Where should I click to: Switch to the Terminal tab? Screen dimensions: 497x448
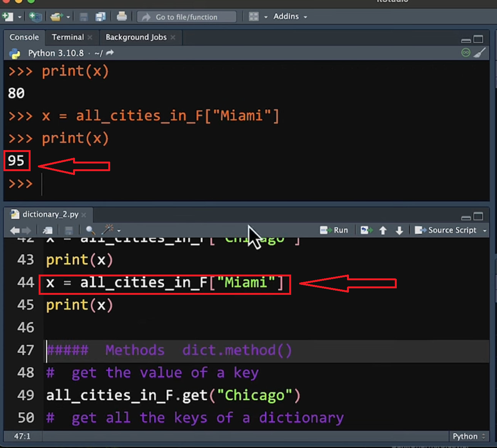[68, 37]
